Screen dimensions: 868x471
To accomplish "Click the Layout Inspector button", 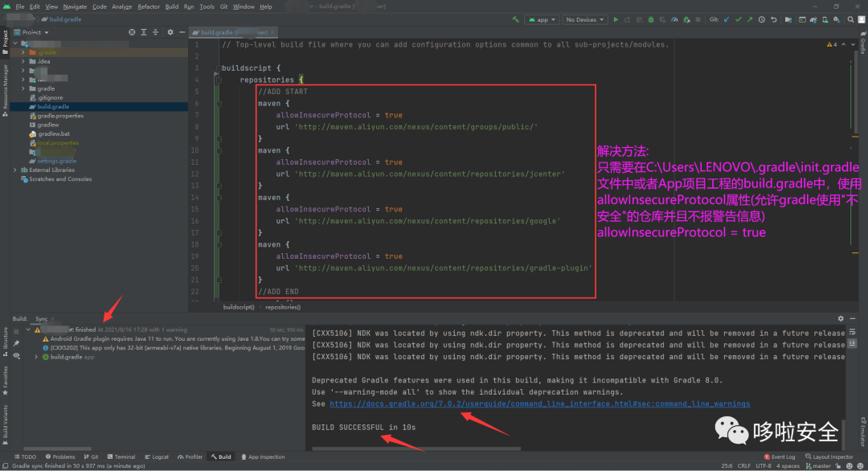I will click(829, 457).
